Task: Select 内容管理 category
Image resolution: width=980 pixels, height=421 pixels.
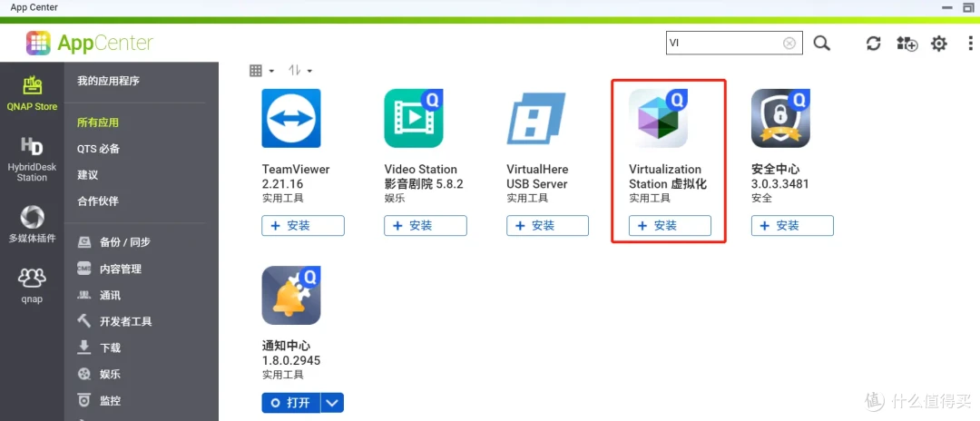Action: [110, 269]
